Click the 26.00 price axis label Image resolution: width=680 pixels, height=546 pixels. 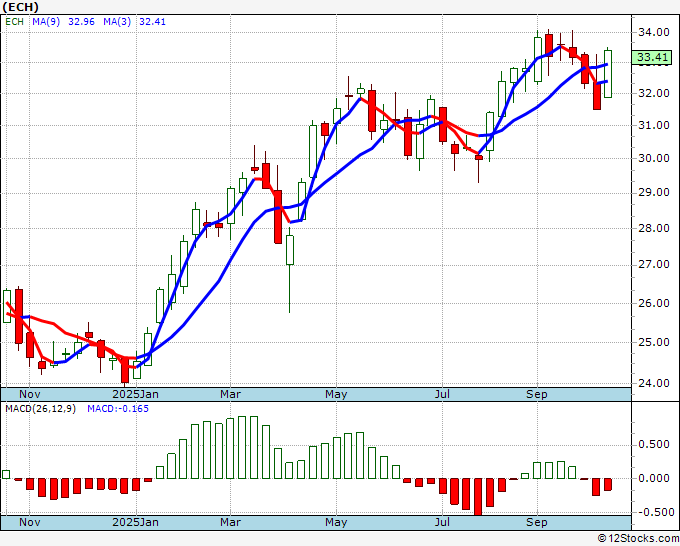pyautogui.click(x=653, y=303)
